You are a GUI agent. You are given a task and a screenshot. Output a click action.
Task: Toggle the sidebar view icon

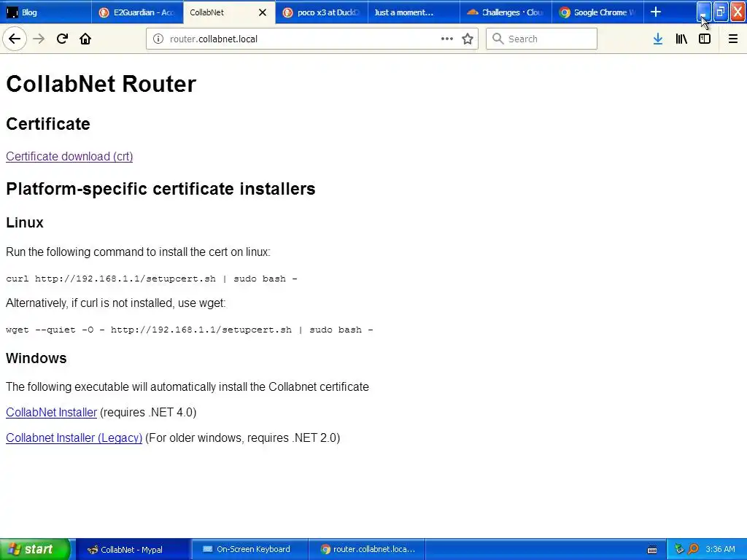point(705,39)
